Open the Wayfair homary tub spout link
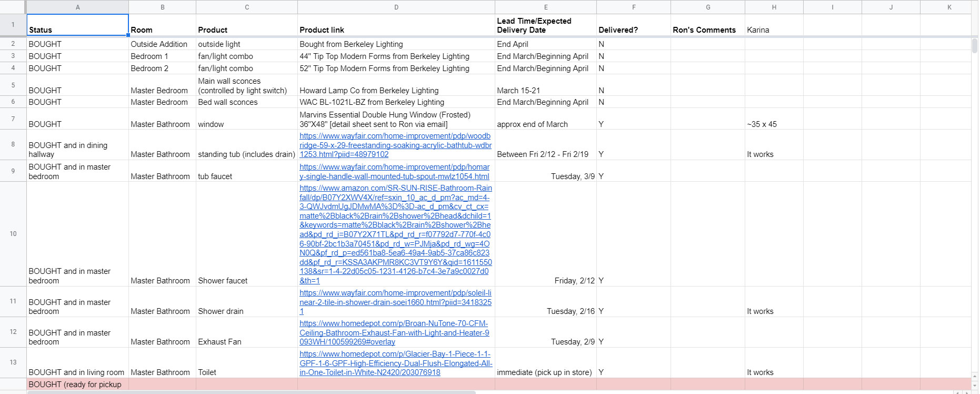Image resolution: width=980 pixels, height=394 pixels. point(395,172)
